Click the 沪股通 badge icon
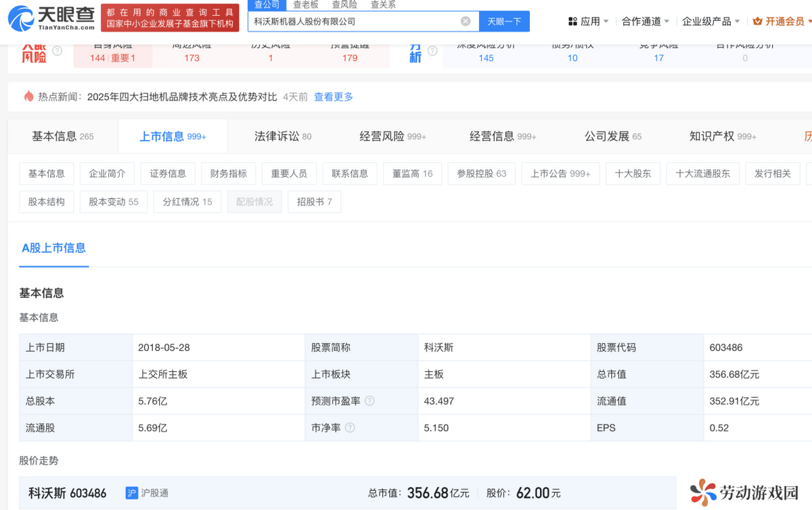 pyautogui.click(x=132, y=493)
